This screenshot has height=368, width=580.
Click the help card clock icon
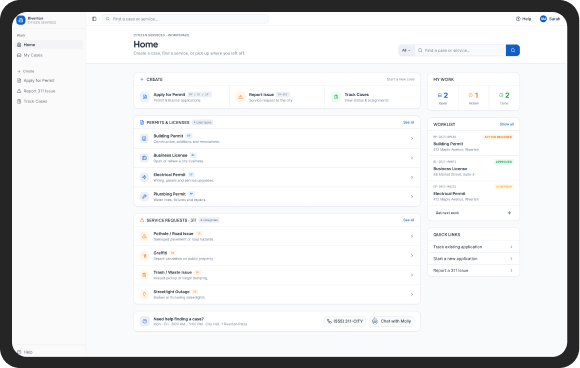click(145, 321)
